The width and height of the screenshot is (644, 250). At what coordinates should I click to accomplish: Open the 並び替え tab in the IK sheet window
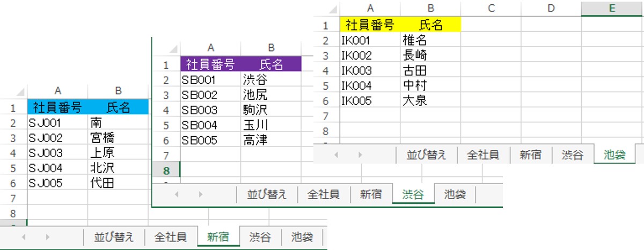427,155
